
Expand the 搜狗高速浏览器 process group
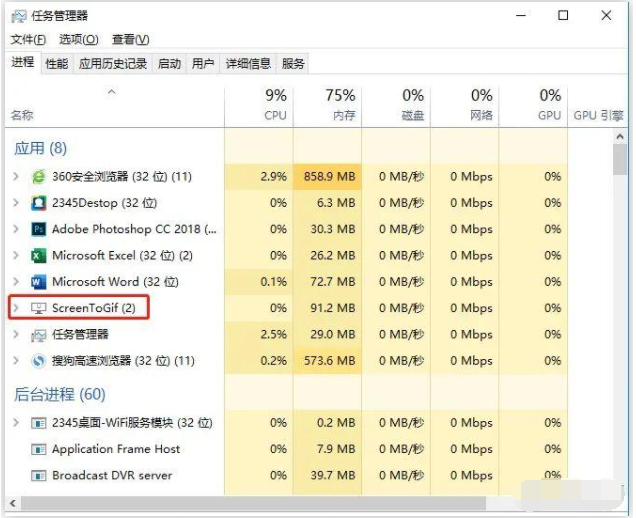pos(16,360)
